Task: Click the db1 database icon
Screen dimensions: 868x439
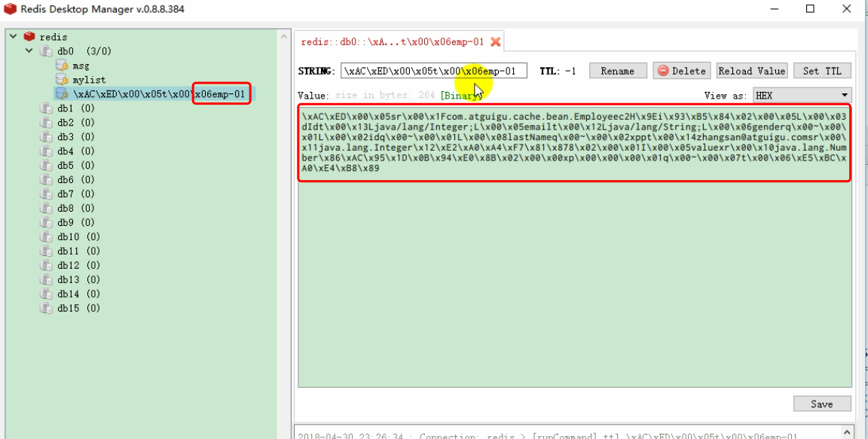Action: pos(47,108)
